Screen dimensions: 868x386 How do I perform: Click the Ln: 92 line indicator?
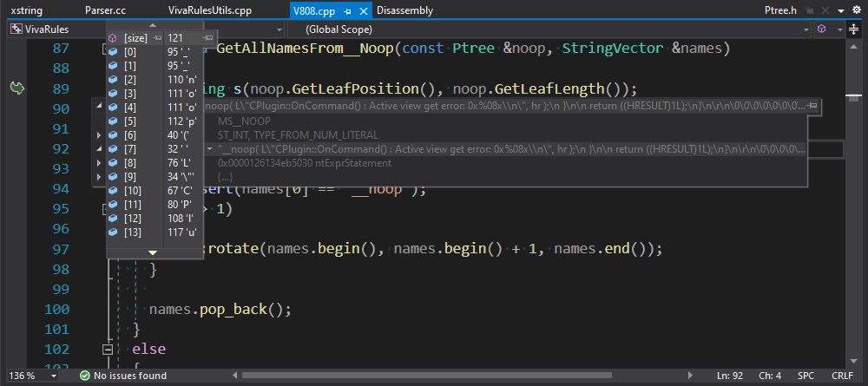coord(730,376)
